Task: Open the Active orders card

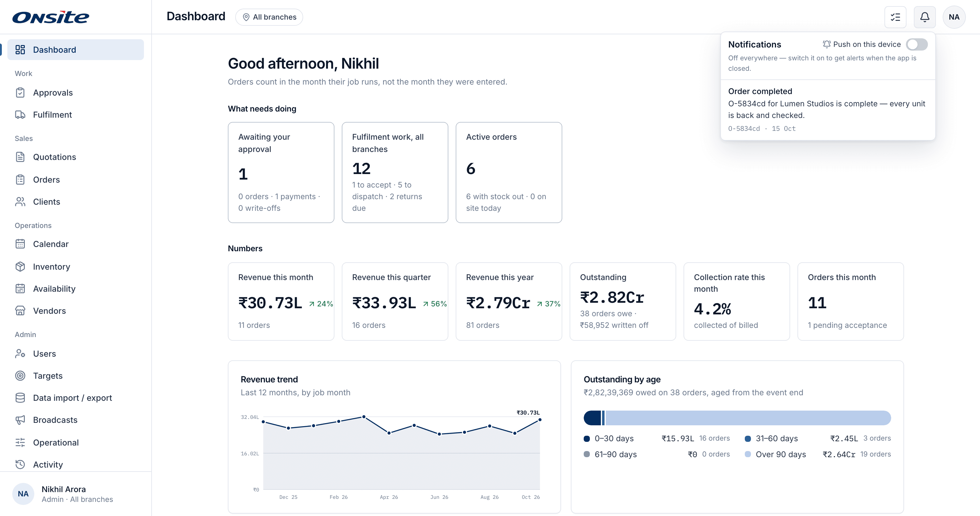Action: point(509,173)
